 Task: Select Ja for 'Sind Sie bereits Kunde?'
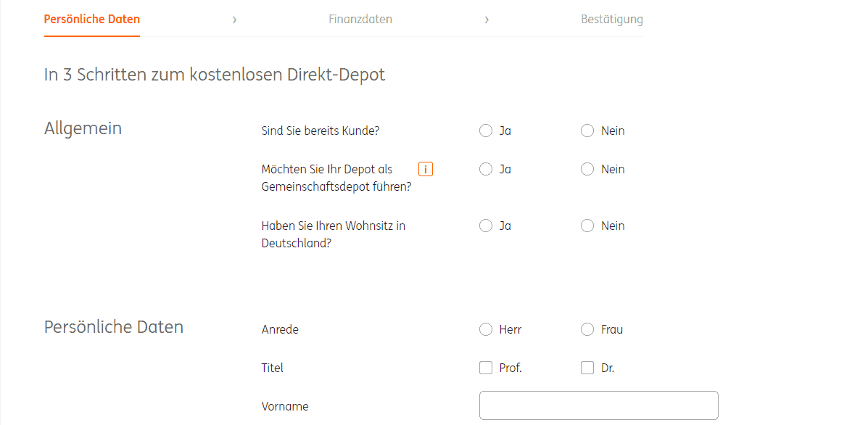tap(485, 131)
